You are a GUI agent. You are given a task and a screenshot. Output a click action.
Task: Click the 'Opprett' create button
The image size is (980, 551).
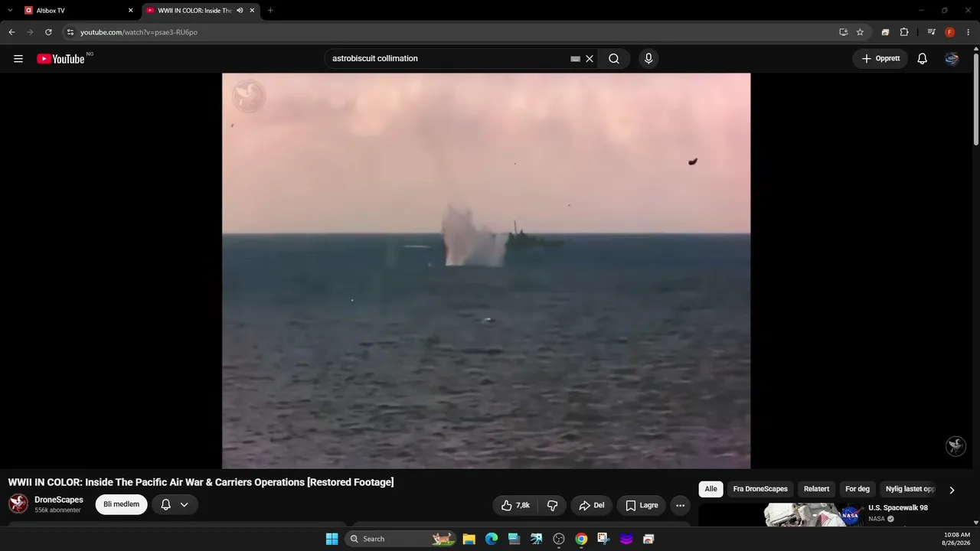[x=880, y=59]
